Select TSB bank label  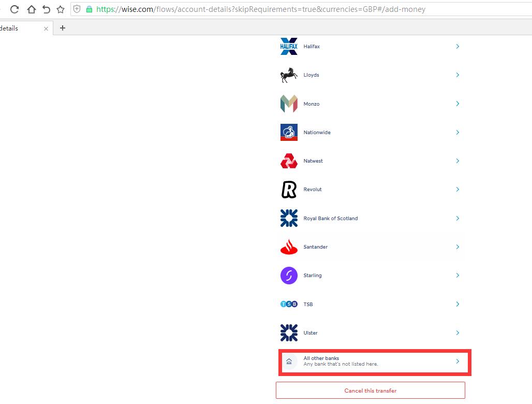(308, 304)
